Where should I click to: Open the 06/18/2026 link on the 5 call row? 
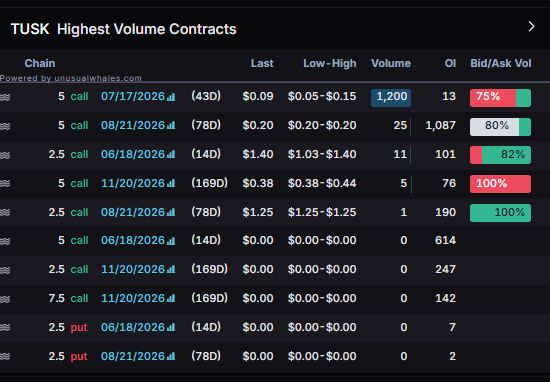pyautogui.click(x=133, y=240)
